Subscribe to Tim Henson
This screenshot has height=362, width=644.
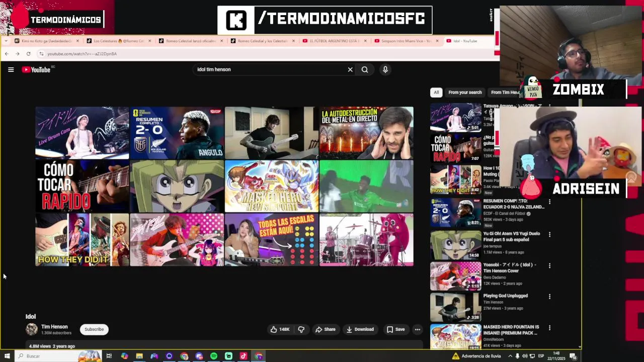point(94,329)
